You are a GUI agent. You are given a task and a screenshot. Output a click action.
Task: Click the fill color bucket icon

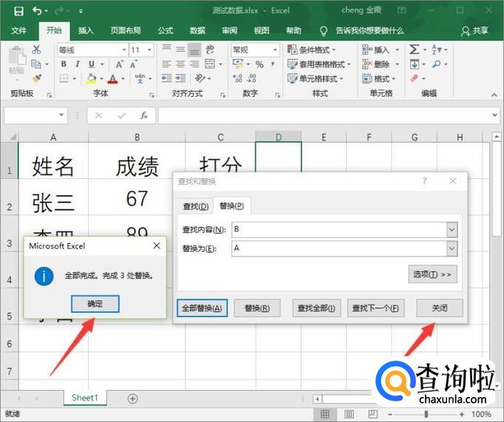[x=92, y=79]
